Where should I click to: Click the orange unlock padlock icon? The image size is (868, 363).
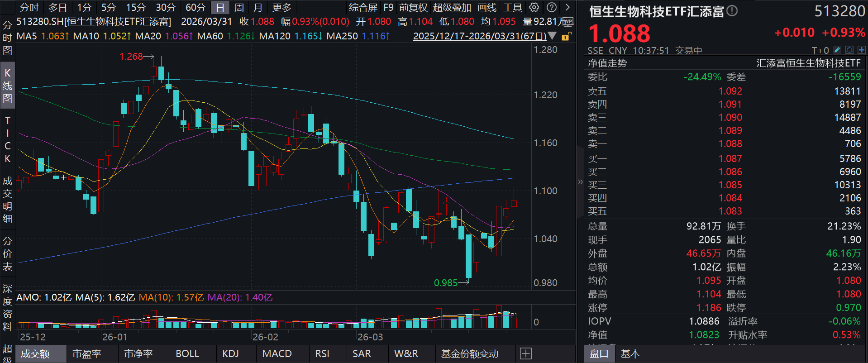pyautogui.click(x=566, y=37)
